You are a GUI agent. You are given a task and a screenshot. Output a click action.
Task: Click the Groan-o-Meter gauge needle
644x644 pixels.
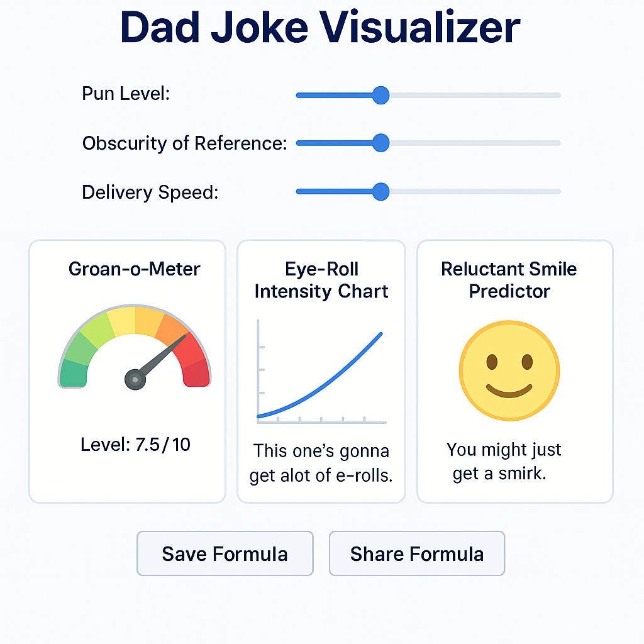click(x=162, y=358)
